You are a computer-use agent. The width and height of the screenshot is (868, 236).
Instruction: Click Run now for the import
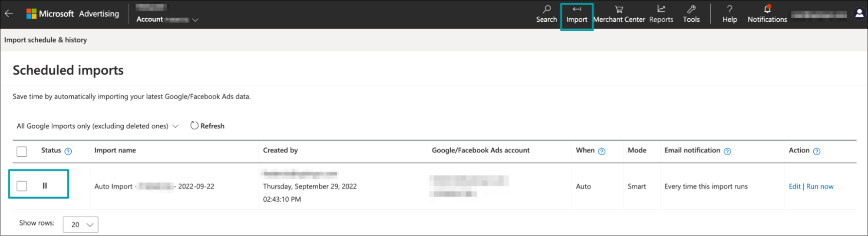[820, 186]
